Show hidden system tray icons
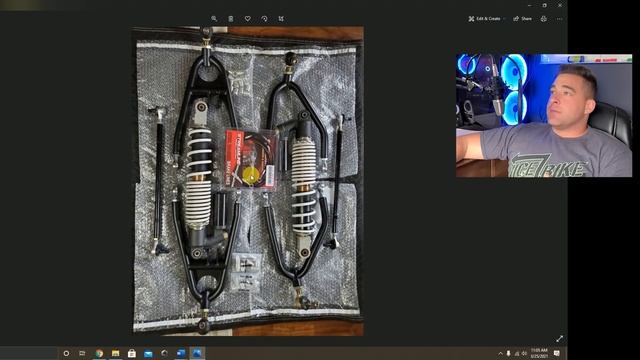 [500, 353]
